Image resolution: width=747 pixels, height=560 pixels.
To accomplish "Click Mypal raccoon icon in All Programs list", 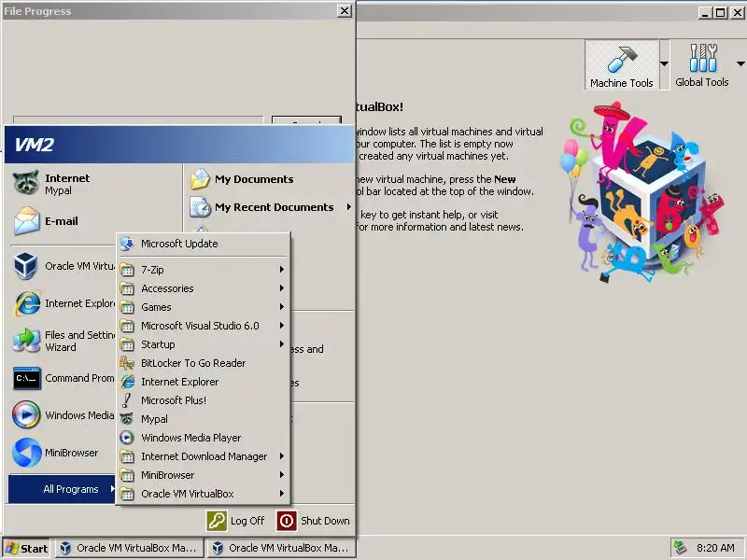I will point(127,419).
